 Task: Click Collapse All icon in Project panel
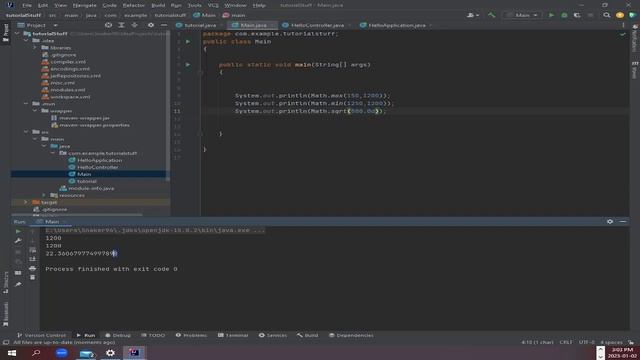tap(134, 25)
